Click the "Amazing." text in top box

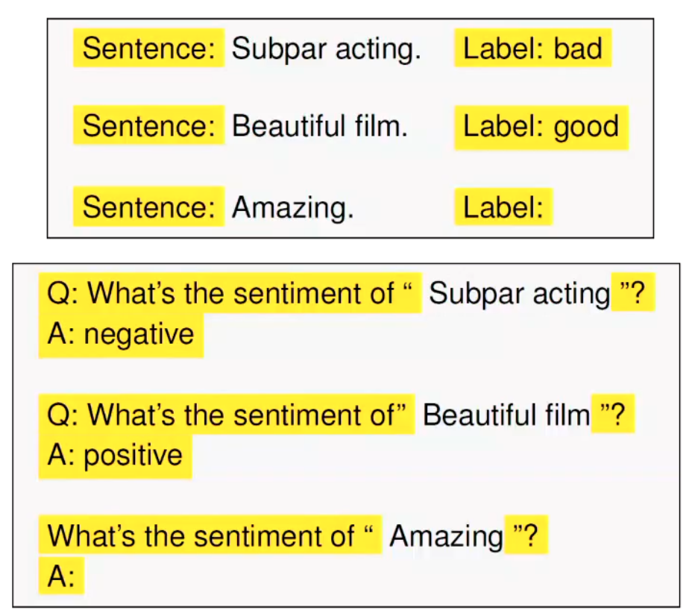tap(292, 207)
